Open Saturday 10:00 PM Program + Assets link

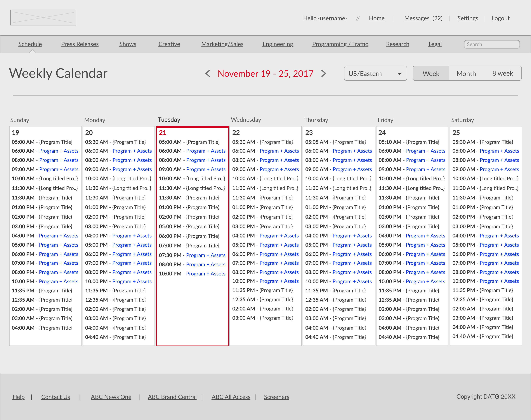(499, 281)
